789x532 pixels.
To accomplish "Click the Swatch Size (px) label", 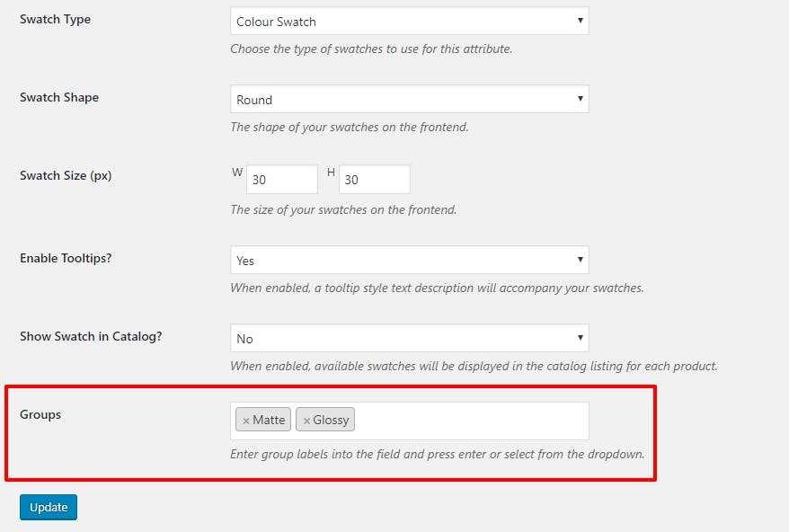I will pos(66,175).
